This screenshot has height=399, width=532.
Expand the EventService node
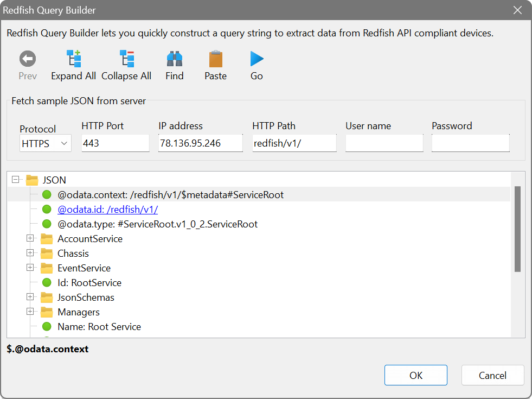coord(30,267)
